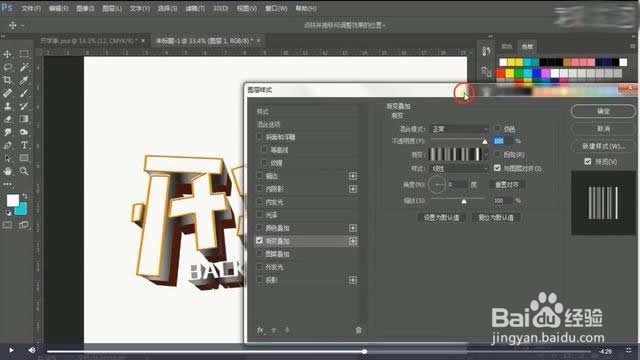Click the video play button
640x360 pixels.
[11, 350]
